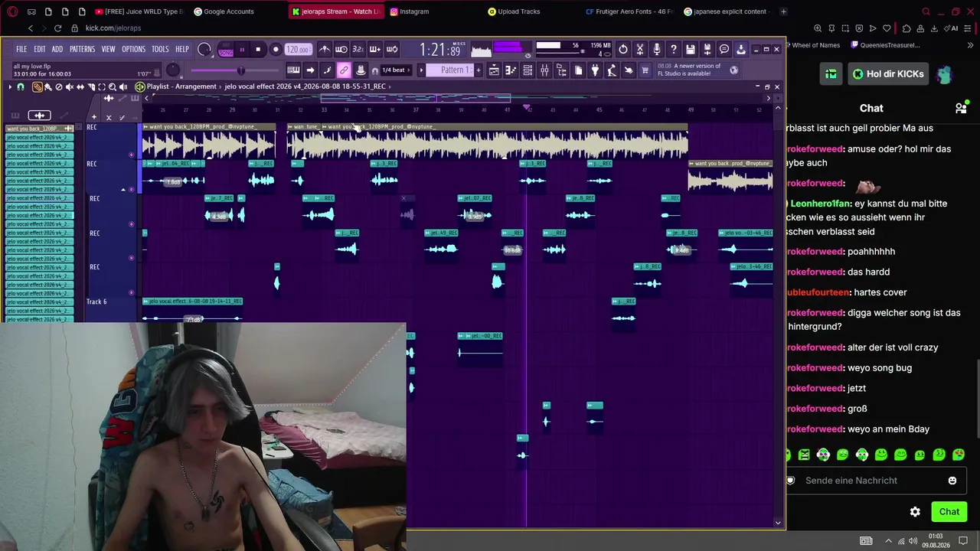Image resolution: width=980 pixels, height=551 pixels.
Task: Click the metronome icon in FL toolbar
Action: coord(325,50)
